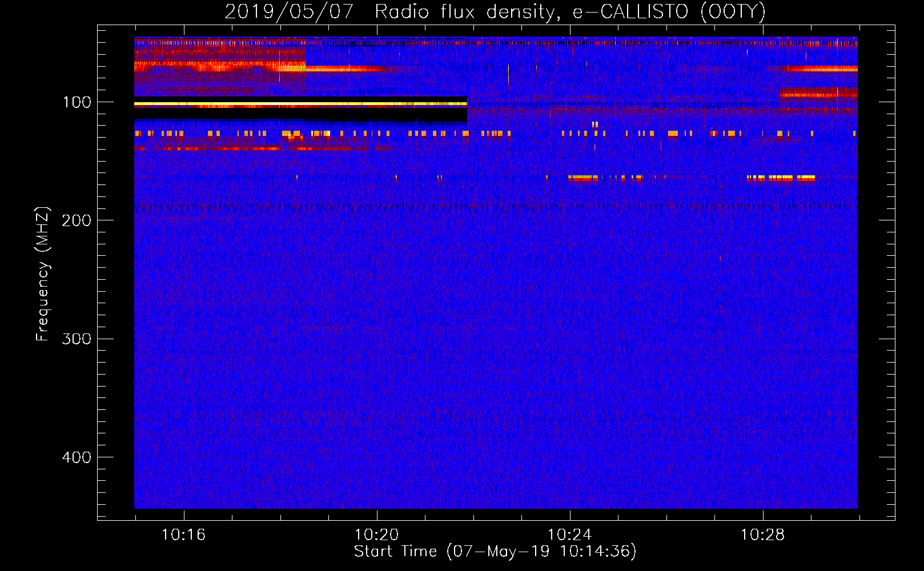
Task: Click the 400 frequency tick label
Action: 77,457
